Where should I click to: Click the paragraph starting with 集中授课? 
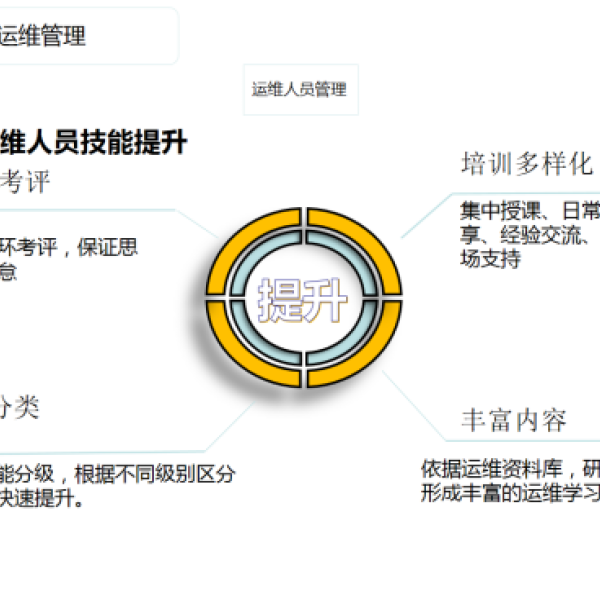(530, 234)
